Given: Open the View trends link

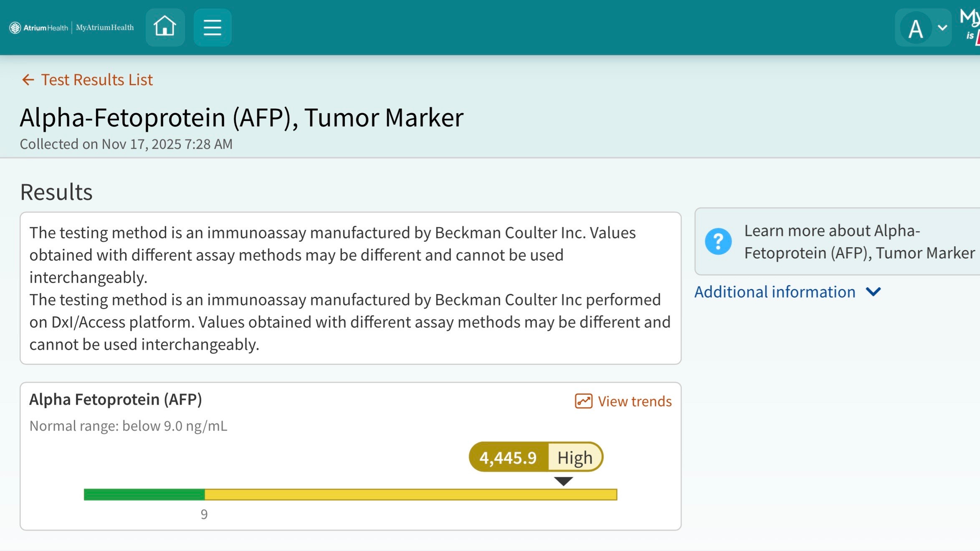Looking at the screenshot, I should [634, 401].
